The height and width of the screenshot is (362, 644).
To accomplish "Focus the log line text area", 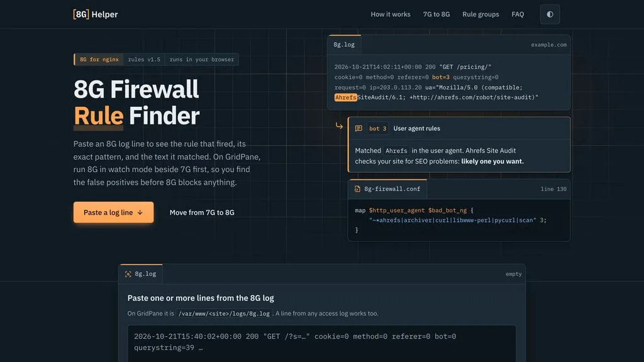I will (322, 344).
